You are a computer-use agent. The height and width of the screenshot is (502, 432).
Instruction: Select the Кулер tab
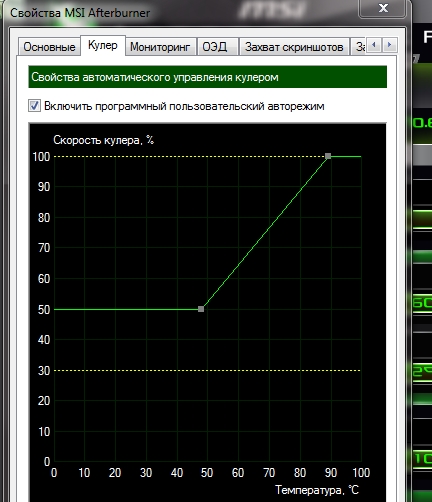tap(103, 45)
